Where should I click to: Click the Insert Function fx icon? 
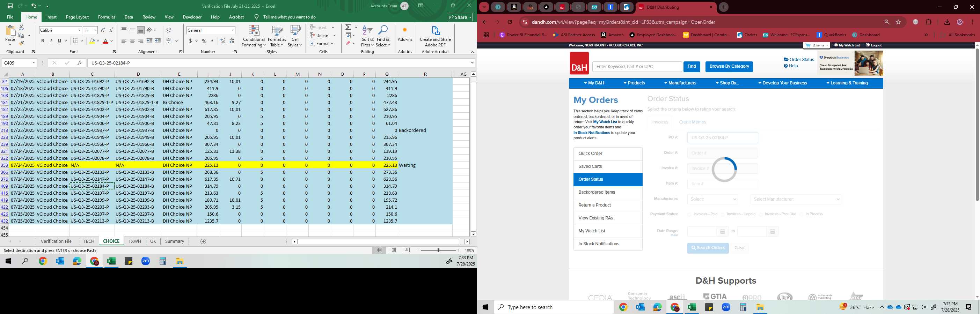pyautogui.click(x=80, y=63)
